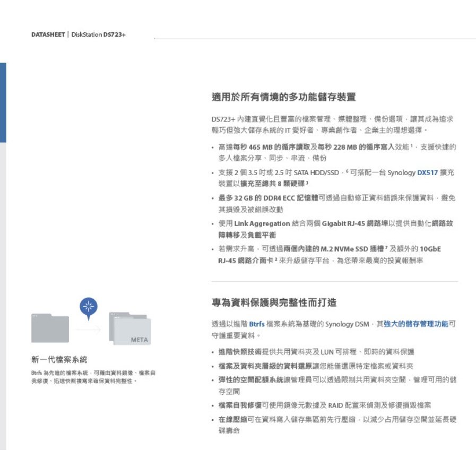Click the bold text 最多 32 GB 的 DDR4 ECC 記憶體
Screen dimensions: 476x476
tap(269, 198)
